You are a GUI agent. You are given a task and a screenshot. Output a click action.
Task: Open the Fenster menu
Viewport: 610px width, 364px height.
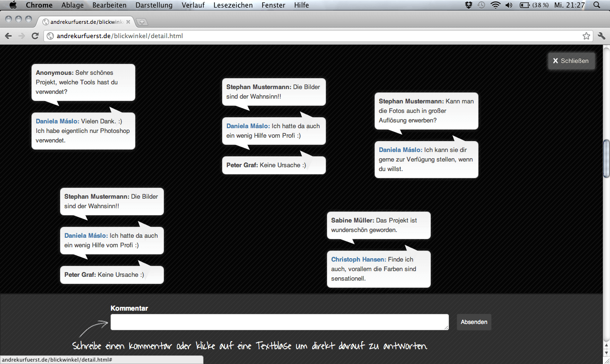tap(274, 5)
